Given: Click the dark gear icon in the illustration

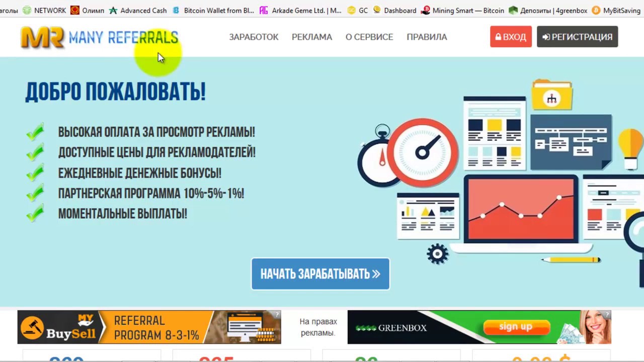Looking at the screenshot, I should 437,254.
